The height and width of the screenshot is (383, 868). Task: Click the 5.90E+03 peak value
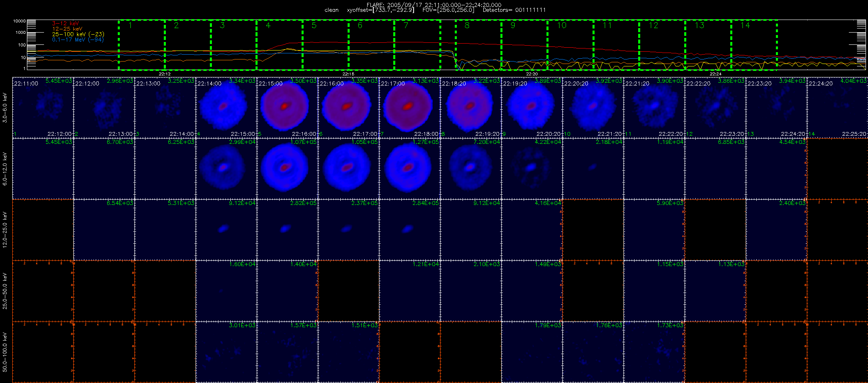coord(670,203)
